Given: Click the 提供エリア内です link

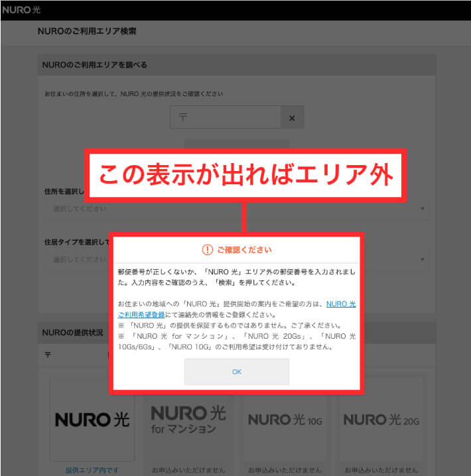Looking at the screenshot, I should [92, 470].
